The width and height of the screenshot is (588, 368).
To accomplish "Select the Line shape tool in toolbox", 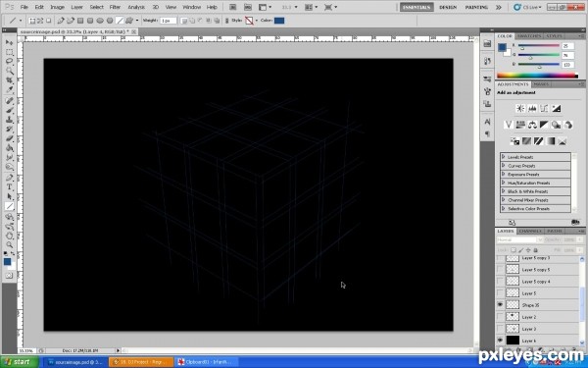I will (9, 206).
